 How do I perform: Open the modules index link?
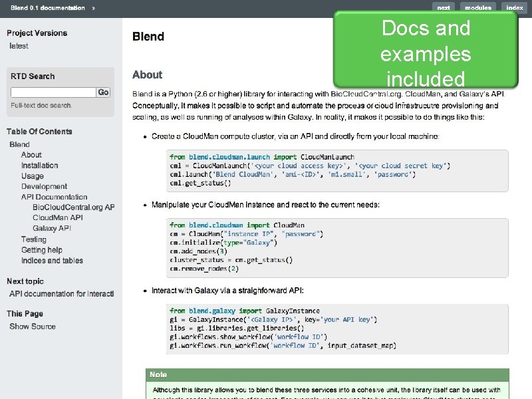point(477,8)
